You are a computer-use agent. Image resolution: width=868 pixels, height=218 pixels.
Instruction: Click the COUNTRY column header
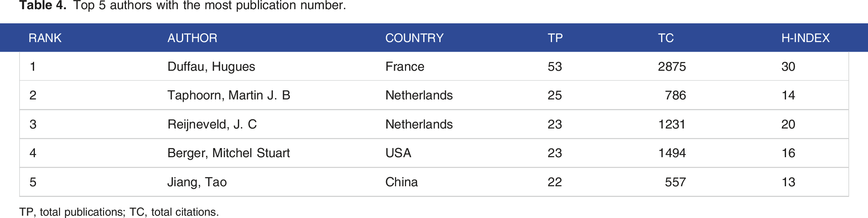tap(414, 38)
